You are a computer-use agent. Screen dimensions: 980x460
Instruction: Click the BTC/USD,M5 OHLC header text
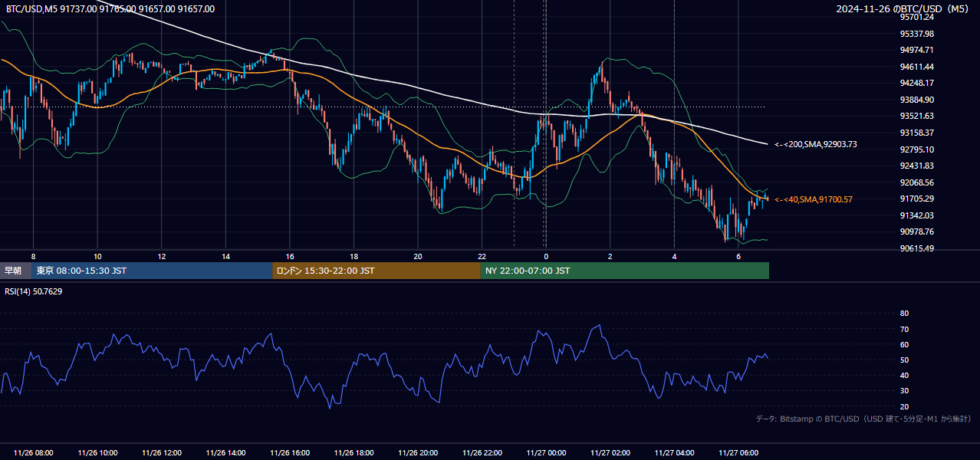pyautogui.click(x=110, y=9)
